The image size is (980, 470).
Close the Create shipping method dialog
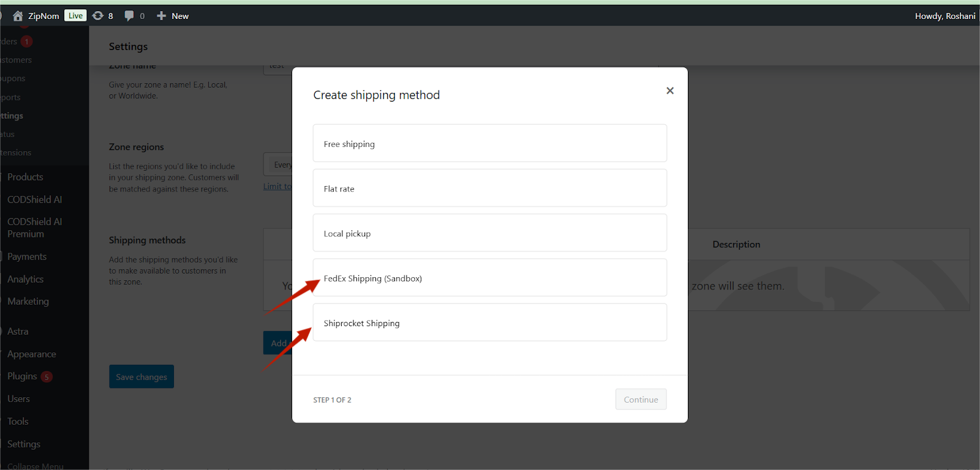coord(669,91)
